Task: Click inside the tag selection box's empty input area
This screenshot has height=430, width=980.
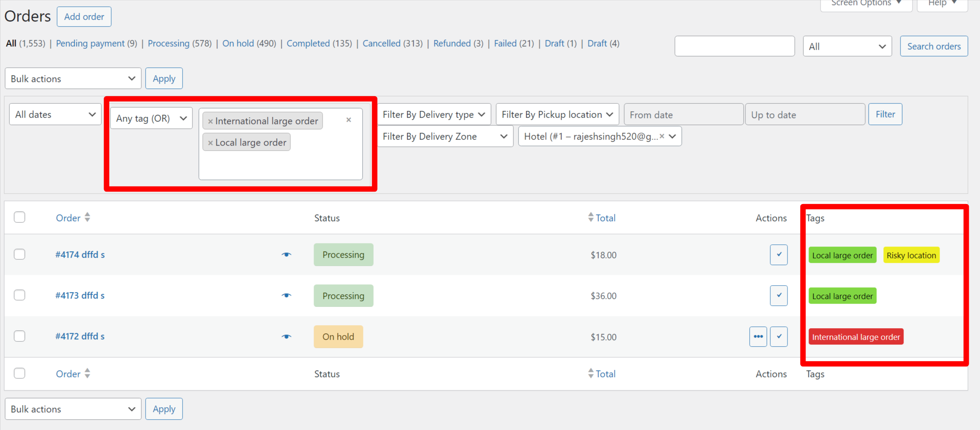Action: tap(280, 165)
